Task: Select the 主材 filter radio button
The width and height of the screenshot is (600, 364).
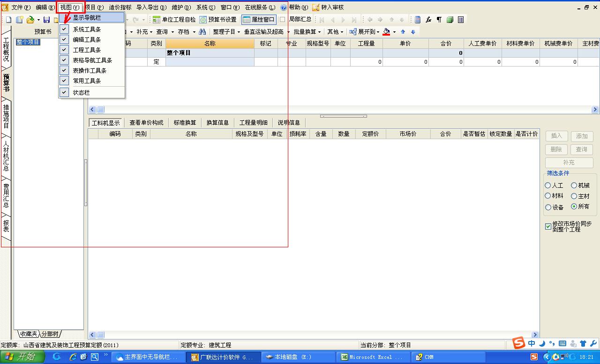Action: (x=574, y=196)
